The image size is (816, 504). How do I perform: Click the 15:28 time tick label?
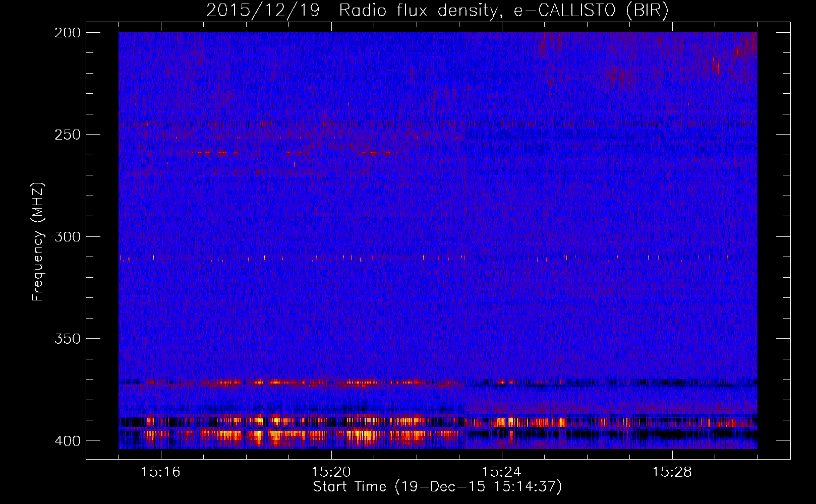coord(672,472)
